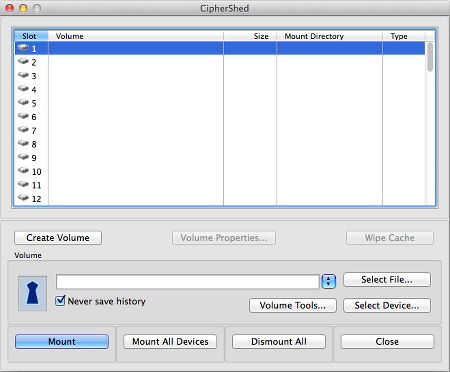Click the Select File... button
The image size is (450, 372).
point(387,279)
